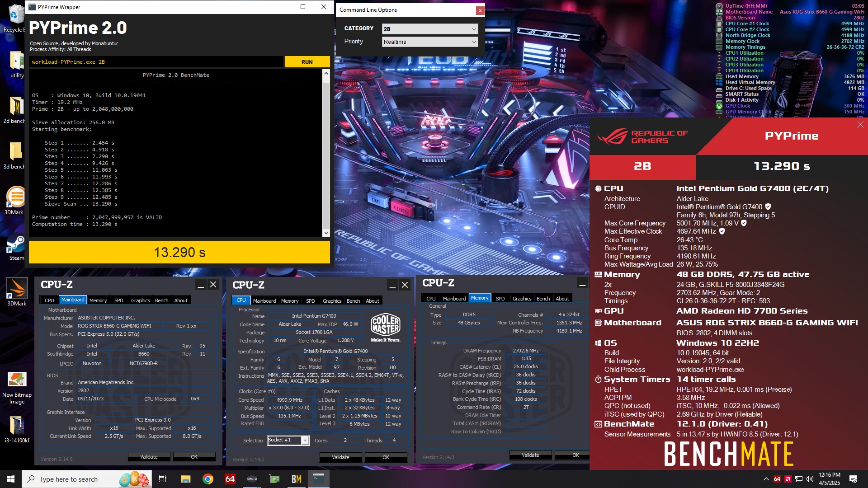This screenshot has height=488, width=868.
Task: Open the volume tray icon
Action: coord(809,479)
